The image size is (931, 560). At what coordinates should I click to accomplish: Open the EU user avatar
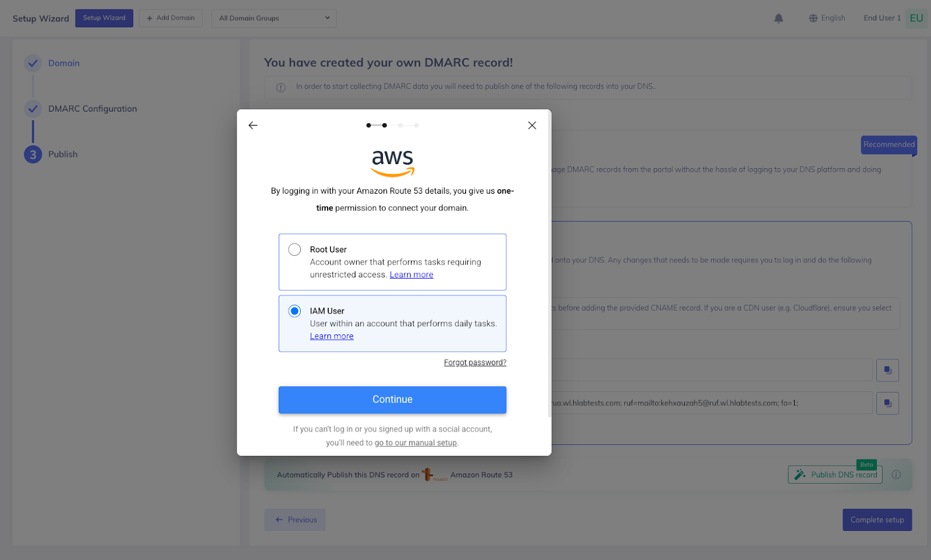pos(916,18)
